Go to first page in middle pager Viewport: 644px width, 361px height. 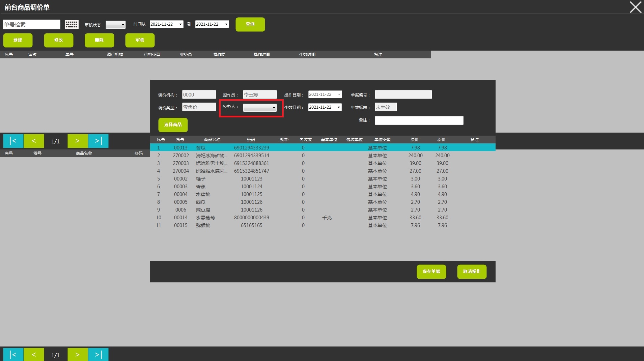click(13, 141)
